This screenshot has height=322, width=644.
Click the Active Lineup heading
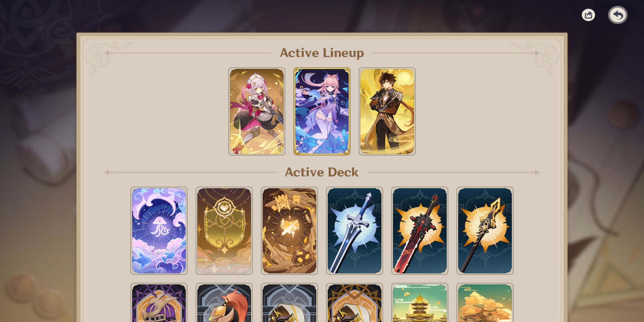tap(322, 53)
